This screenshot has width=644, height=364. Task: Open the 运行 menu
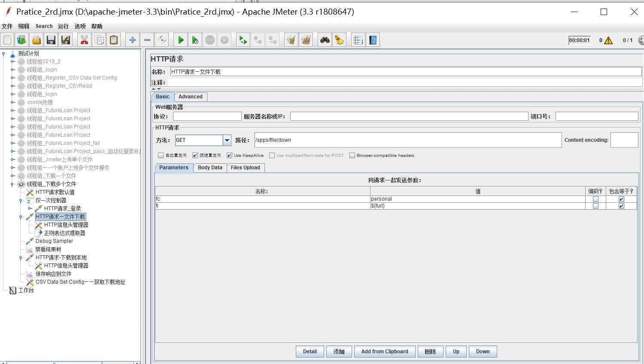63,26
